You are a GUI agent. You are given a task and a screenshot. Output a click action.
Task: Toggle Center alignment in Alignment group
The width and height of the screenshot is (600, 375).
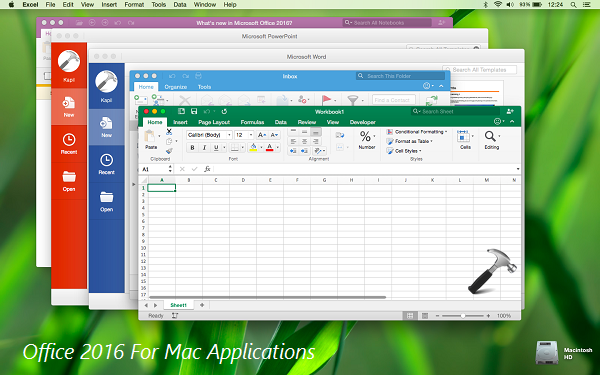click(305, 141)
